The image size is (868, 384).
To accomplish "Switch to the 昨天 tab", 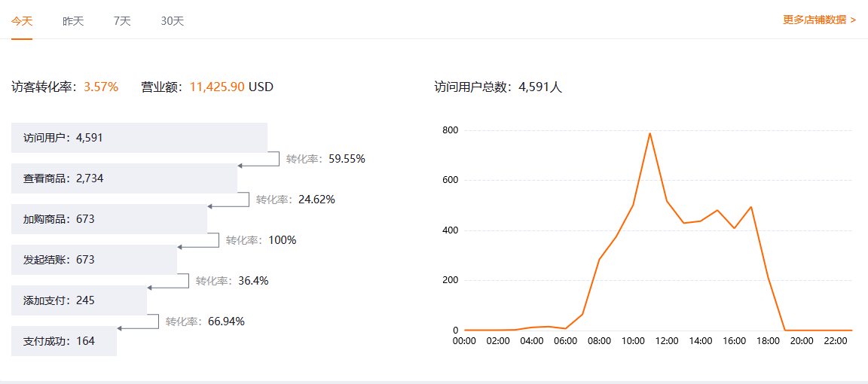I will (73, 21).
